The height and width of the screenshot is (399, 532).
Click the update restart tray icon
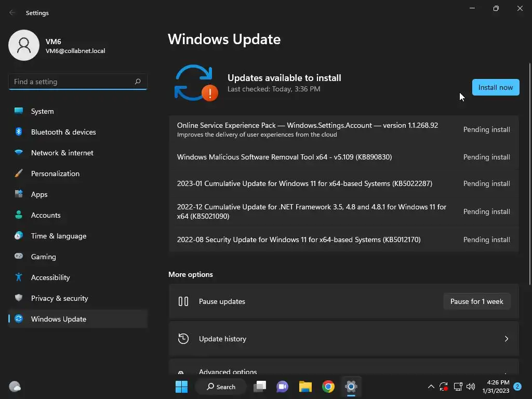click(444, 387)
